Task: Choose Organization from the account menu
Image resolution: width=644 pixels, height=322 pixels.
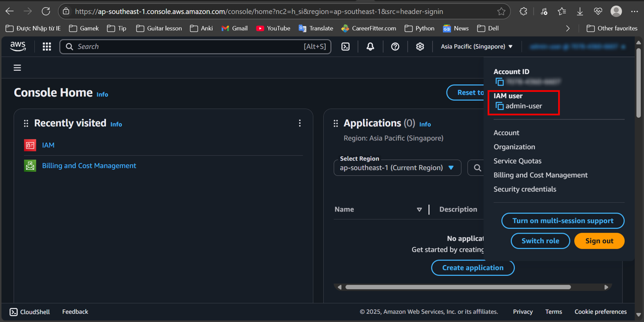Action: (x=514, y=147)
